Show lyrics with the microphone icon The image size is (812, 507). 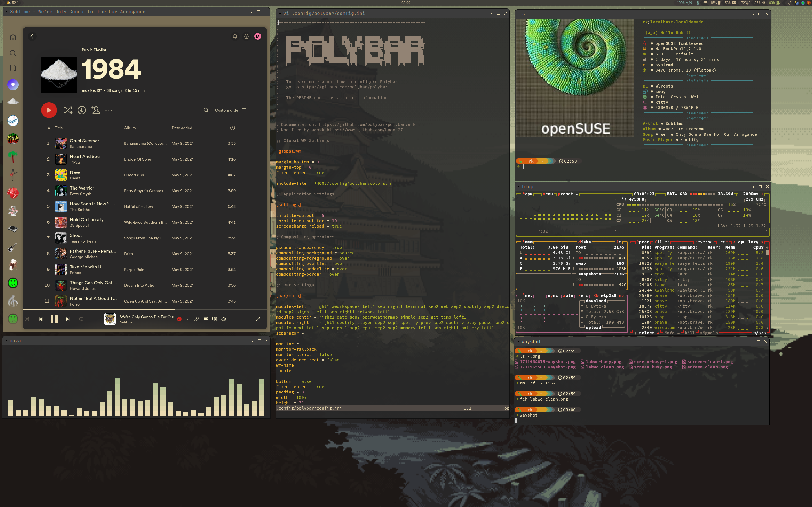[x=197, y=319]
